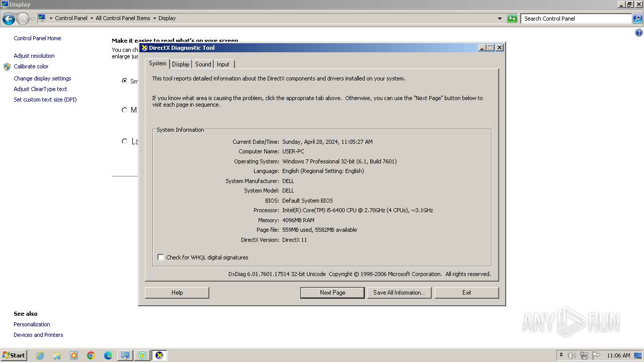Expand dropdown arrow after Control Panel breadcrumb
644x362 pixels.
click(92, 18)
